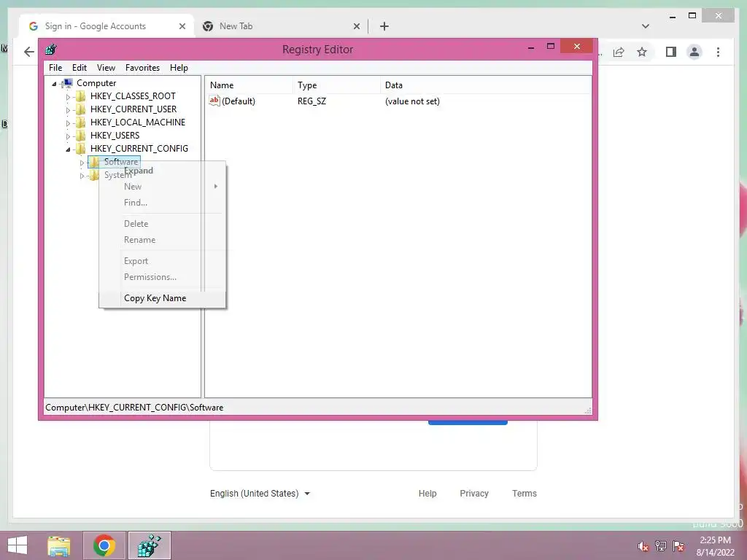Open Chrome profile avatar
This screenshot has width=747, height=560.
click(694, 52)
